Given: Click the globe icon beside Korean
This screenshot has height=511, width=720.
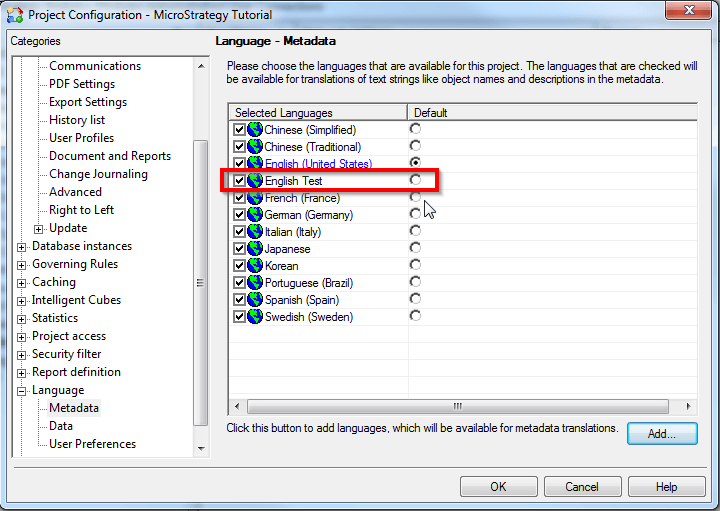Looking at the screenshot, I should tap(255, 265).
